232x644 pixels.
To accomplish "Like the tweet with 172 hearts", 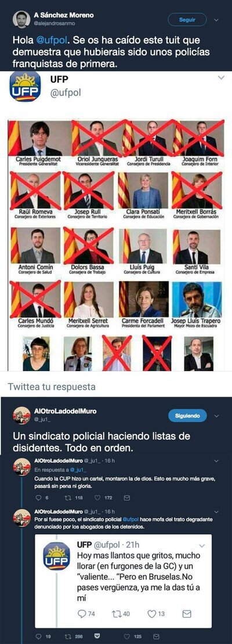I will click(x=97, y=498).
